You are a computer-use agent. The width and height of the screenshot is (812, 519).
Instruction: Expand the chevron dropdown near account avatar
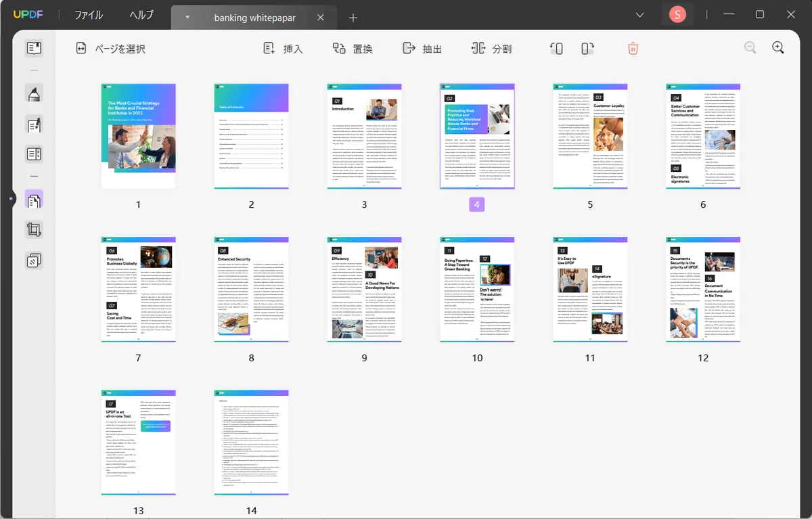point(640,14)
